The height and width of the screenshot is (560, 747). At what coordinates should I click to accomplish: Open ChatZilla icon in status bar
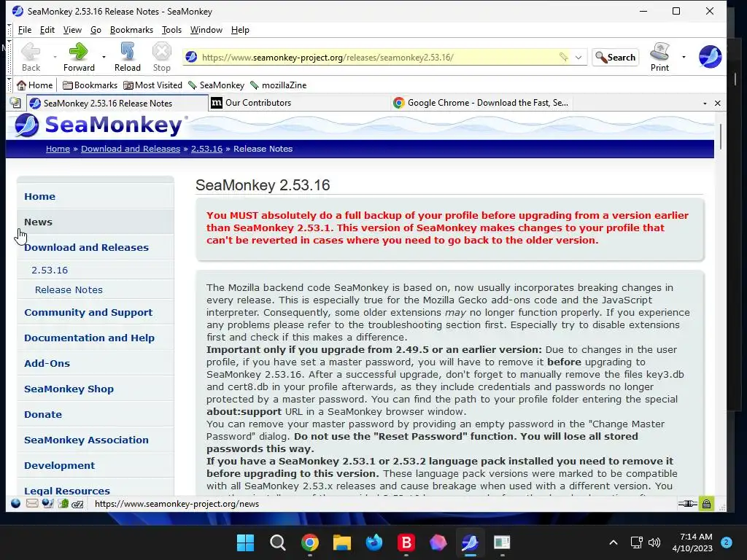point(77,504)
